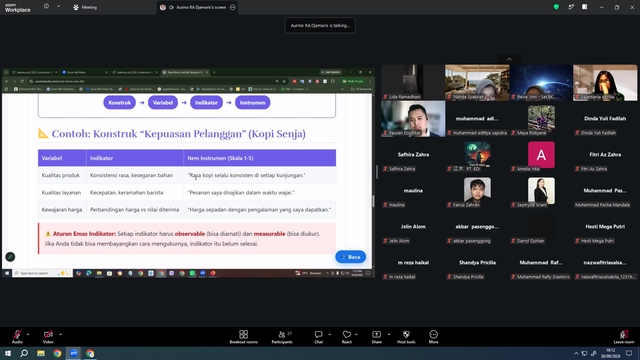Open Host tools shield icon
The height and width of the screenshot is (360, 640).
[406, 337]
